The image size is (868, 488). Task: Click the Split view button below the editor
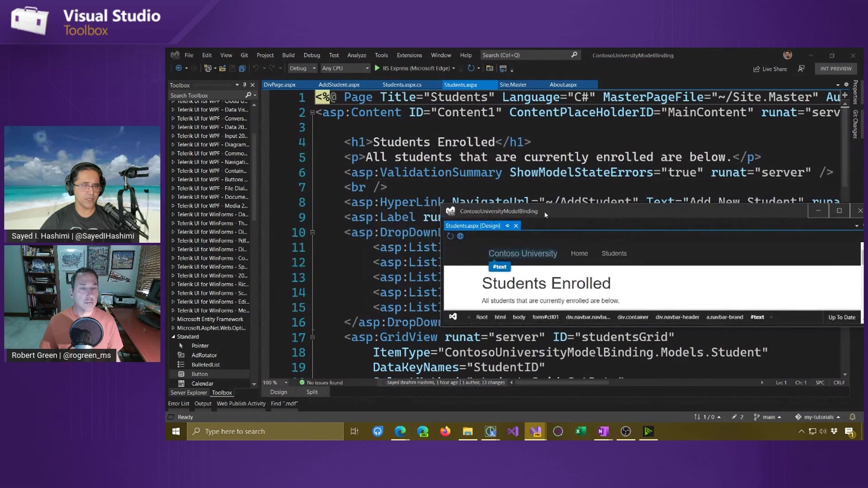coord(311,392)
